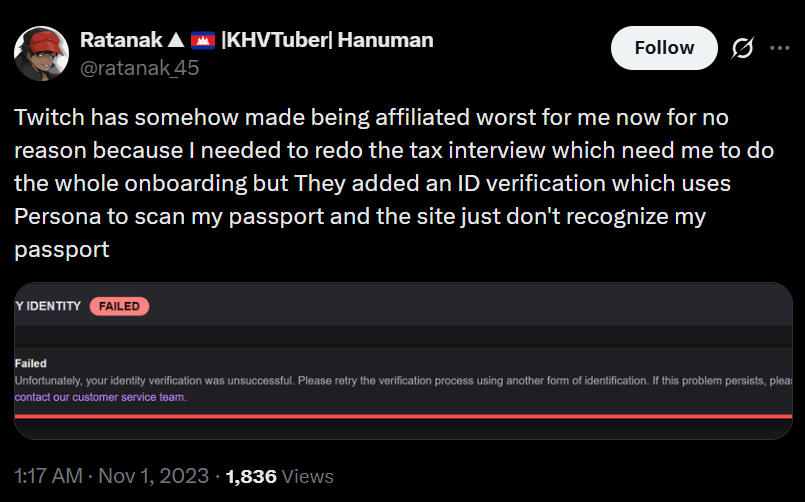Viewport: 805px width, 502px height.
Task: Click the '|KHVTuber|' part of the name
Action: (271, 41)
